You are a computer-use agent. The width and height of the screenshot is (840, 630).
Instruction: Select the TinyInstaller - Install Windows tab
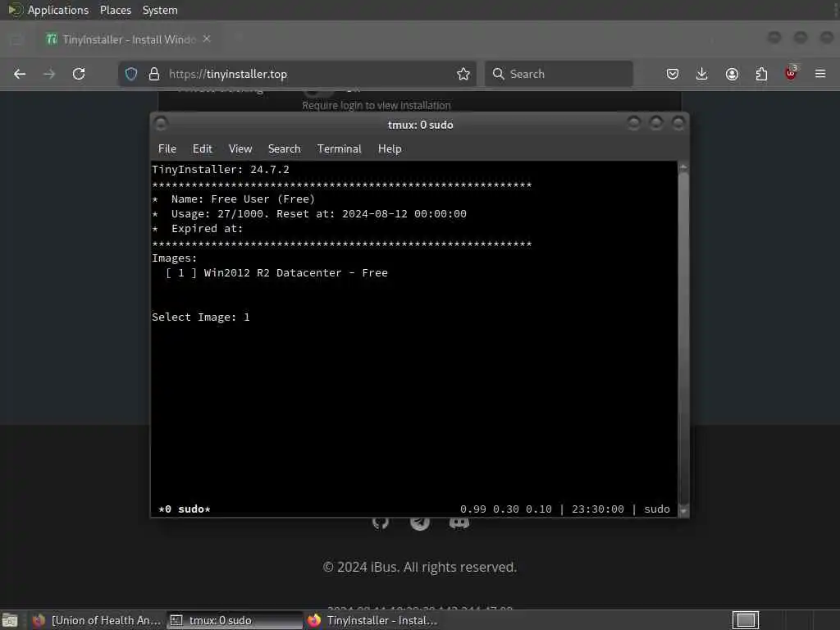(129, 39)
